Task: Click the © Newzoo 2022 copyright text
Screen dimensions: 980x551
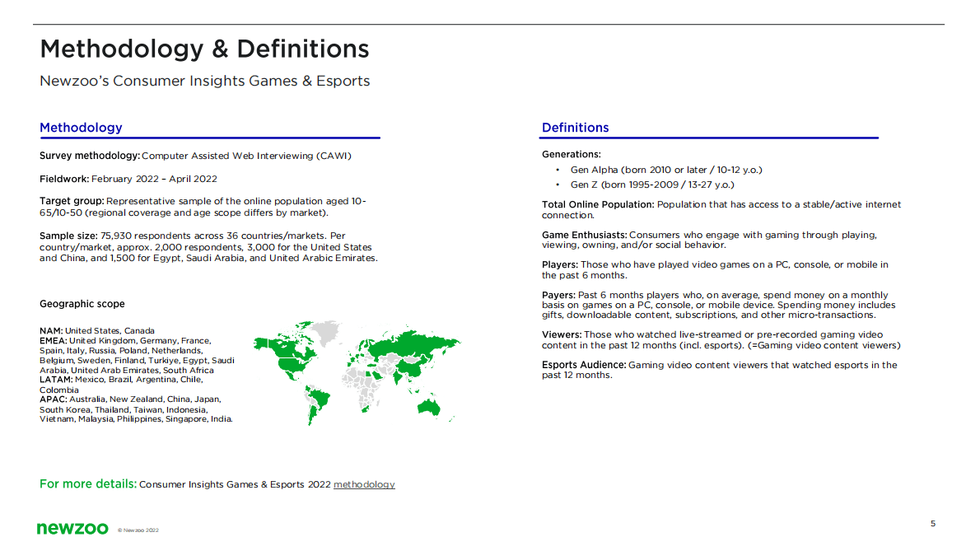Action: coord(138,530)
